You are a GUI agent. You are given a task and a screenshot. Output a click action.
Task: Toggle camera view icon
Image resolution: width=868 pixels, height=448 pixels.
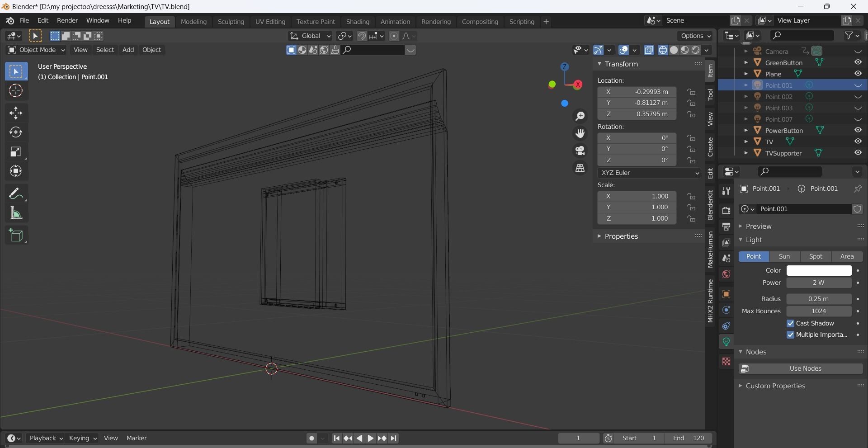tap(580, 151)
